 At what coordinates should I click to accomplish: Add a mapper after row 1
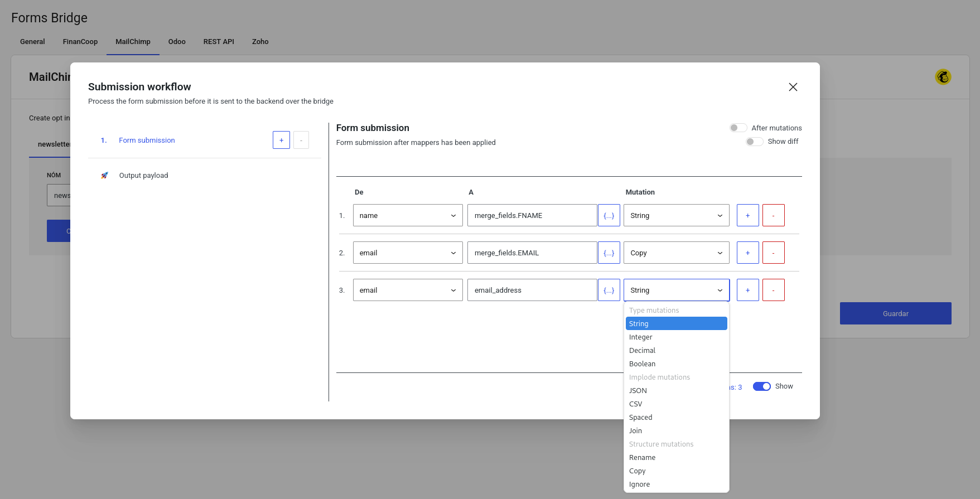point(747,215)
